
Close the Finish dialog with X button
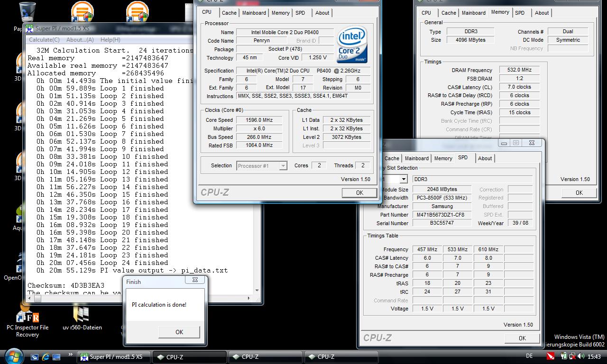pyautogui.click(x=195, y=280)
